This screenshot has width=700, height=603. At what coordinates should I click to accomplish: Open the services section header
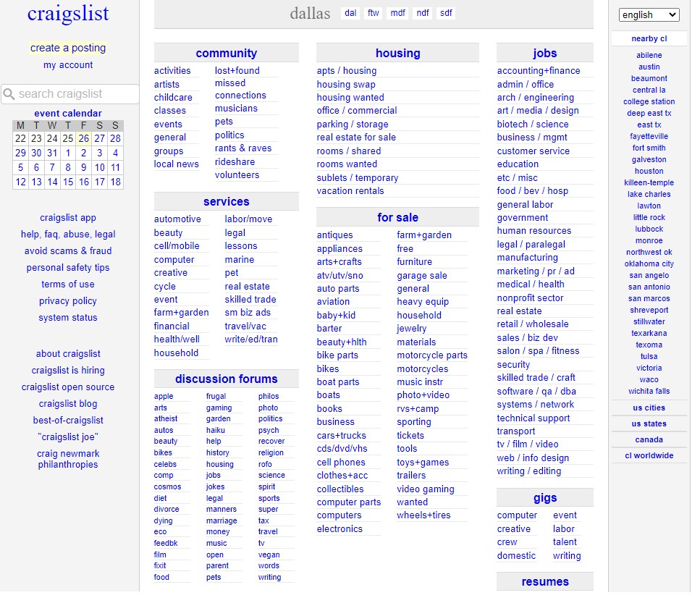point(227,201)
